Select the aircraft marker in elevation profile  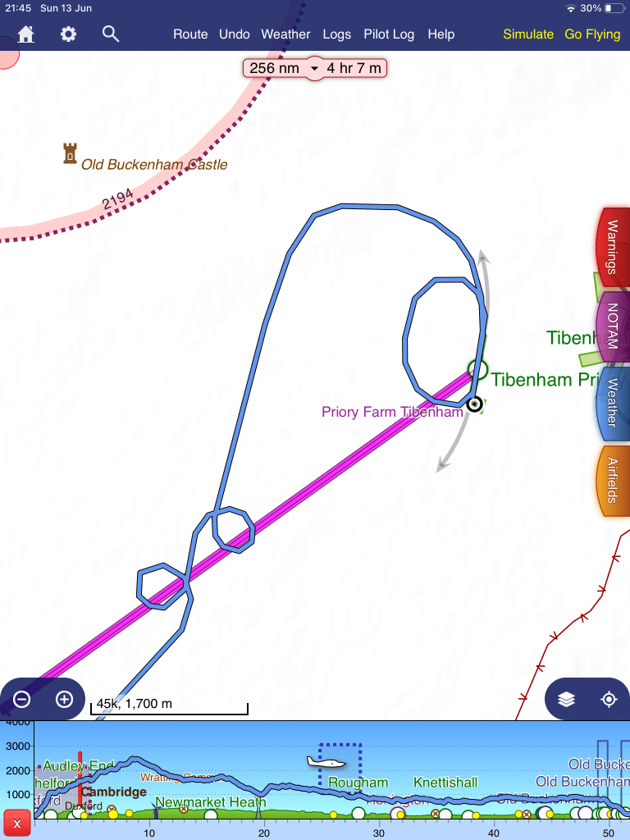pos(328,762)
